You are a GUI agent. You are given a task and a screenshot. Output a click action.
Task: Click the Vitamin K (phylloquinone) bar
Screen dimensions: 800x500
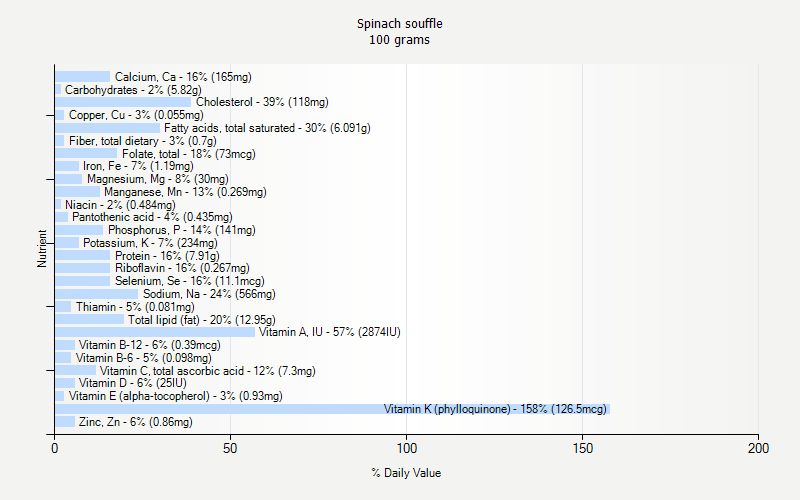click(x=330, y=409)
